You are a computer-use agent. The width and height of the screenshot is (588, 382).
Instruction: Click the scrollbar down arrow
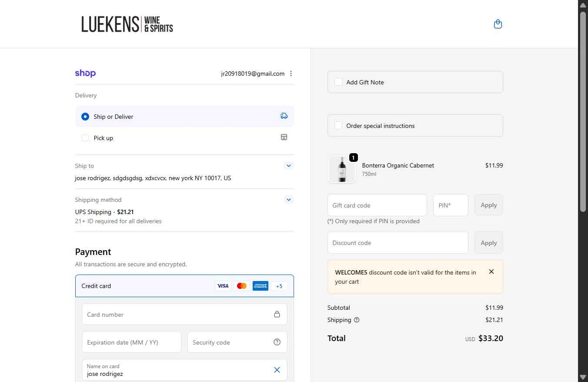click(x=583, y=377)
